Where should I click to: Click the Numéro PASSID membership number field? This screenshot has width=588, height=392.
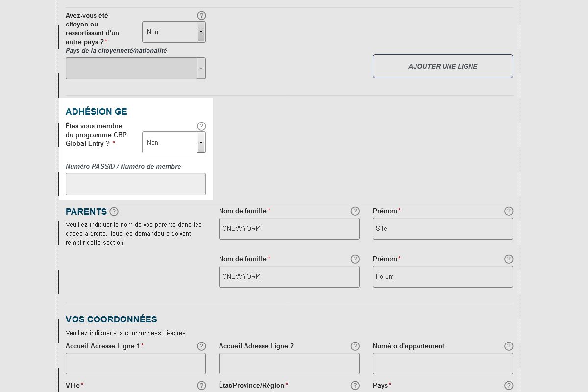(136, 184)
